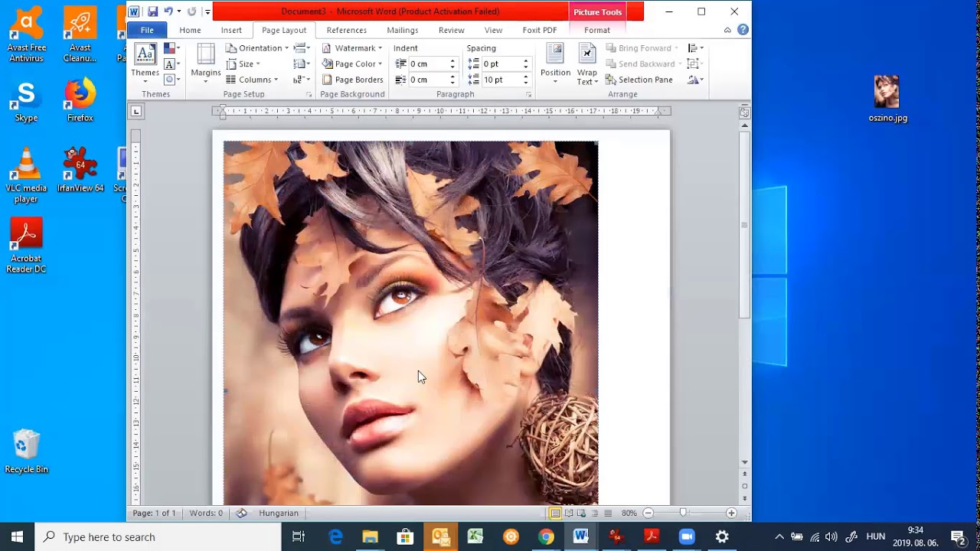Minimize the ribbon
Image resolution: width=980 pixels, height=551 pixels.
point(727,30)
